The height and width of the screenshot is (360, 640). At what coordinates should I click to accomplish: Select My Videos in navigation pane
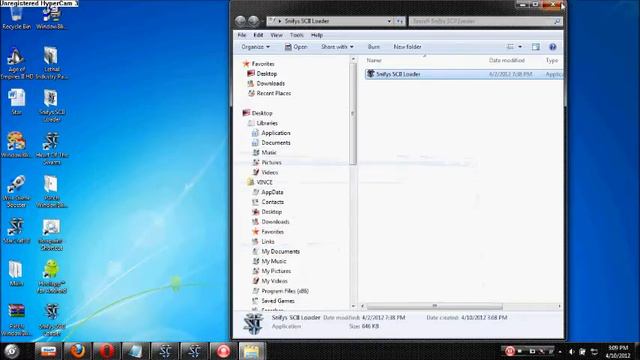pos(270,281)
